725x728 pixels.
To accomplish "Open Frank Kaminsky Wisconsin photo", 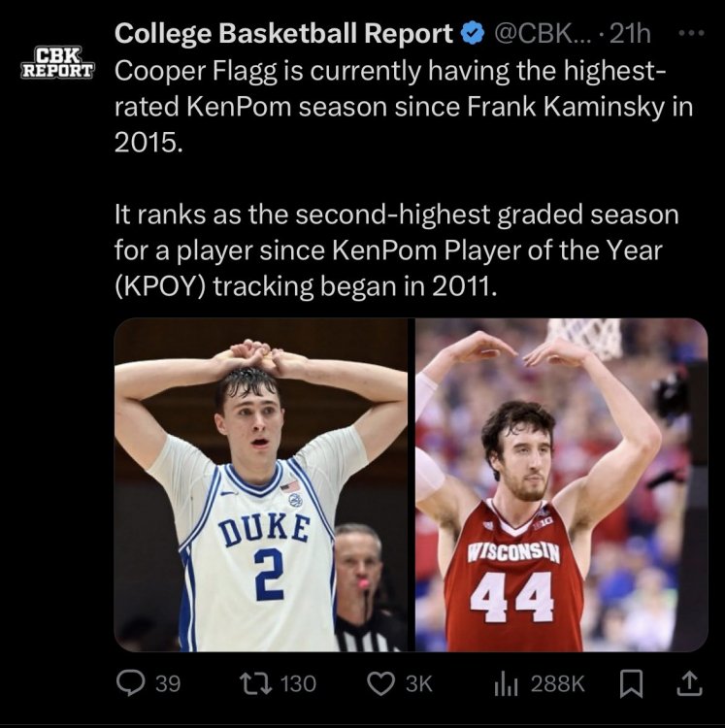I will (x=561, y=485).
